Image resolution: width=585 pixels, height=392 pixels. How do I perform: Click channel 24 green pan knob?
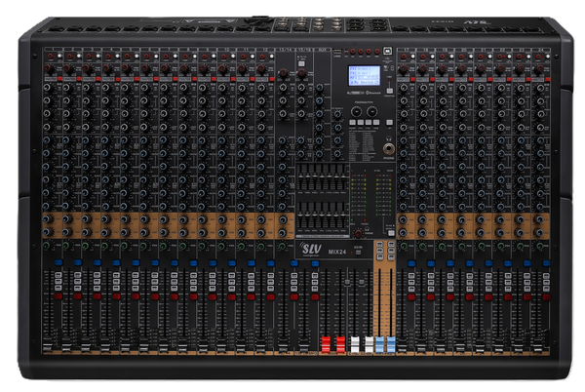click(539, 247)
